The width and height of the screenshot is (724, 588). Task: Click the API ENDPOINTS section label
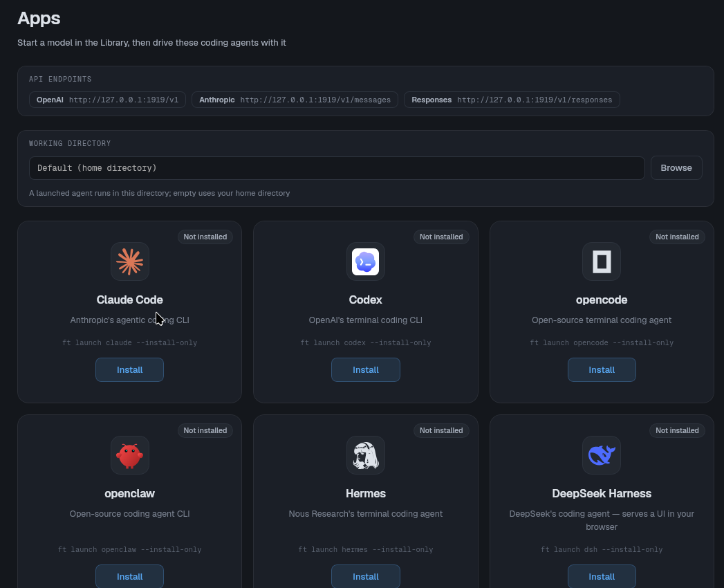60,79
